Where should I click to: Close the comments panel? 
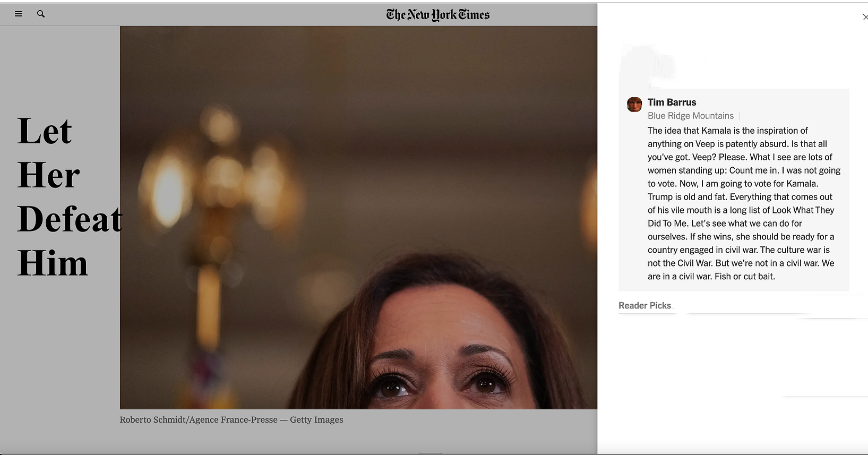click(865, 17)
